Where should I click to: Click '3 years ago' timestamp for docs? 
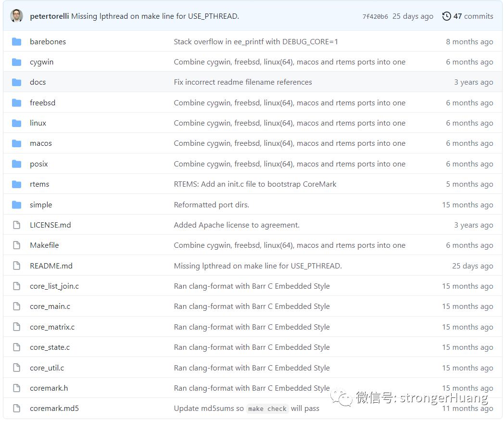474,82
